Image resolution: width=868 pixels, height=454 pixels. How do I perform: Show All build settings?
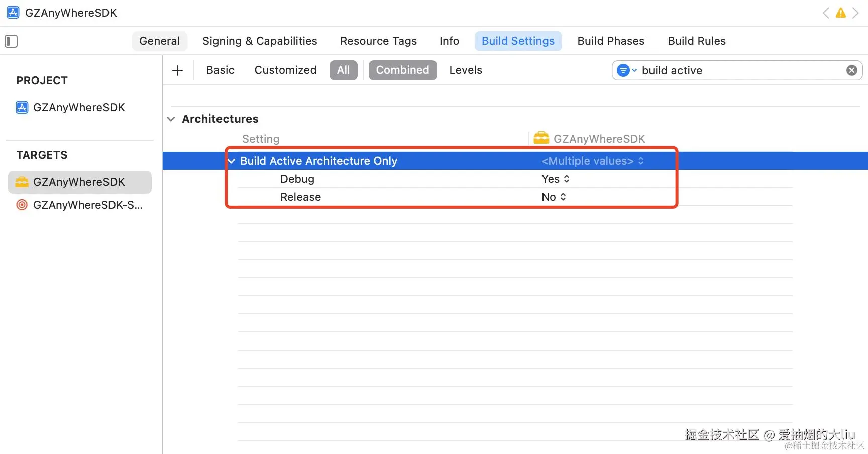click(x=344, y=70)
